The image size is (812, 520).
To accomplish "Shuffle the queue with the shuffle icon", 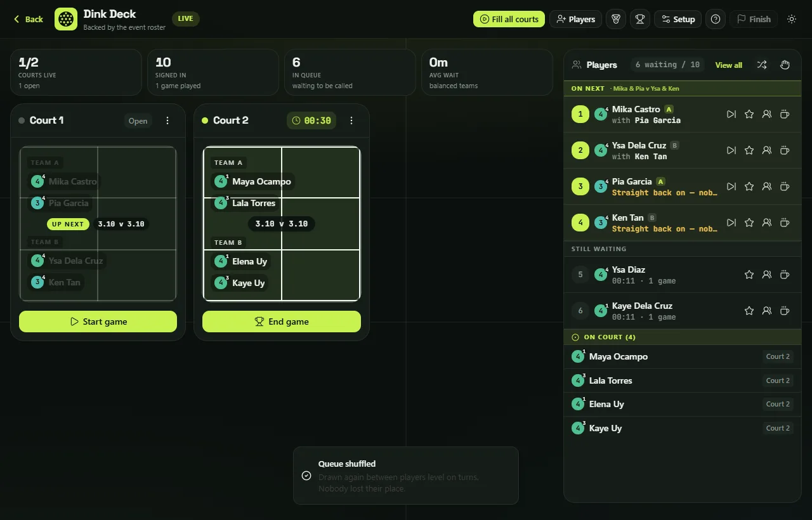I will tap(762, 65).
